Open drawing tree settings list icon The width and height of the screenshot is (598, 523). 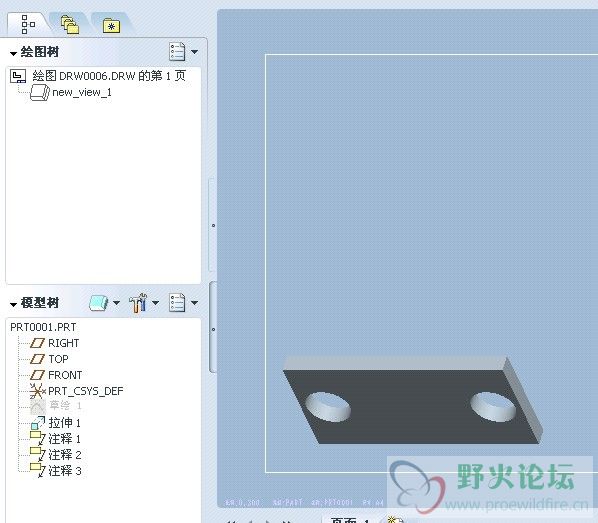(177, 51)
